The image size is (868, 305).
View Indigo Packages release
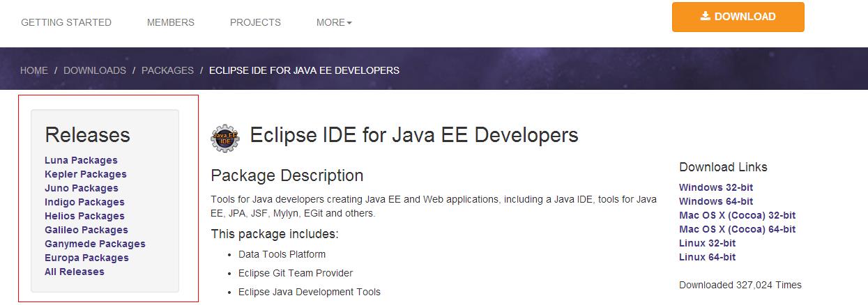point(84,202)
